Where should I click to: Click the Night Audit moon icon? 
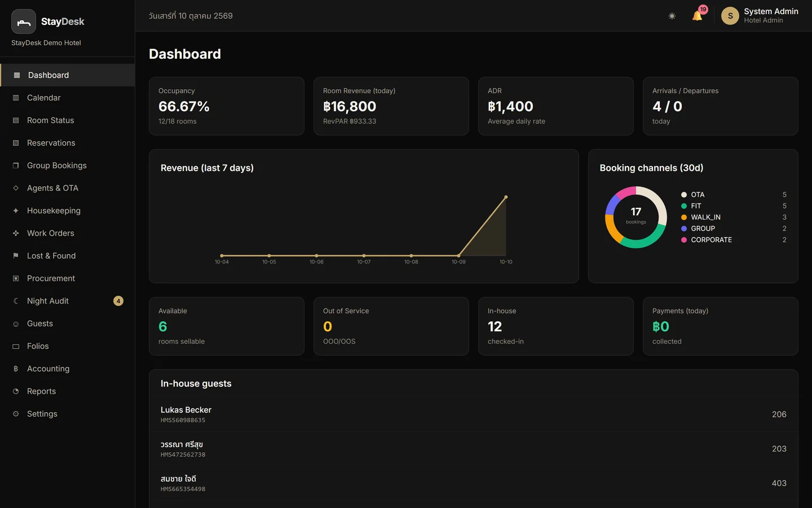[x=16, y=301]
